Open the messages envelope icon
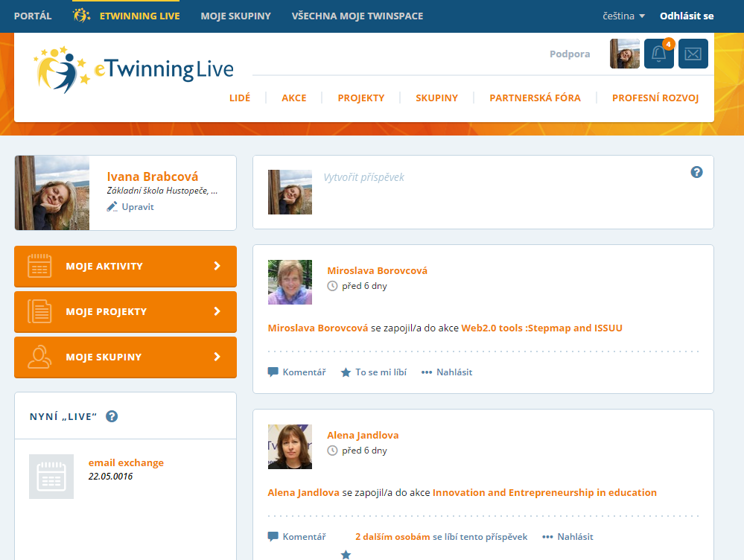The width and height of the screenshot is (744, 560). point(693,54)
